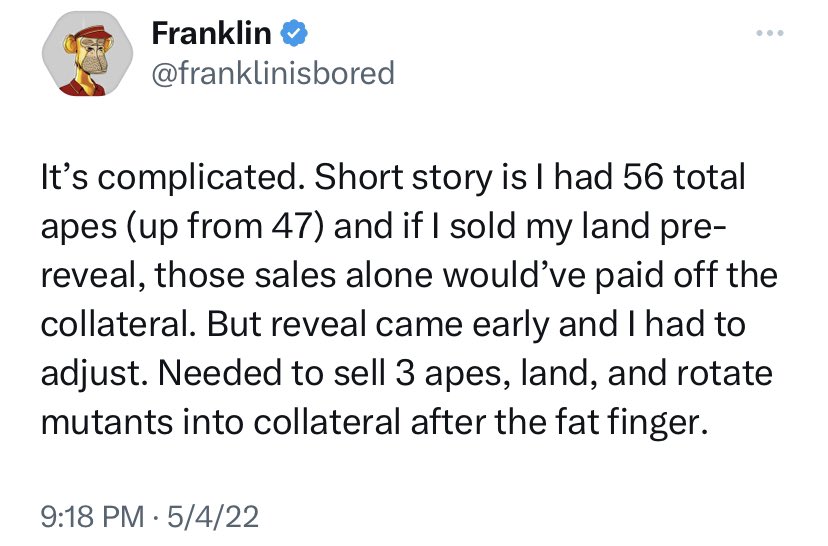Viewport: 828px width, 546px height.
Task: Click the word "would've" in tweet
Action: pyautogui.click(x=514, y=275)
